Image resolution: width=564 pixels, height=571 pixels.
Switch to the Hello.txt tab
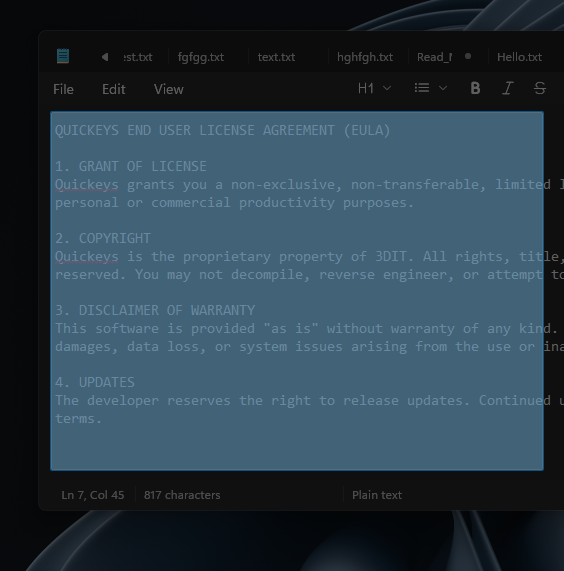[x=519, y=57]
